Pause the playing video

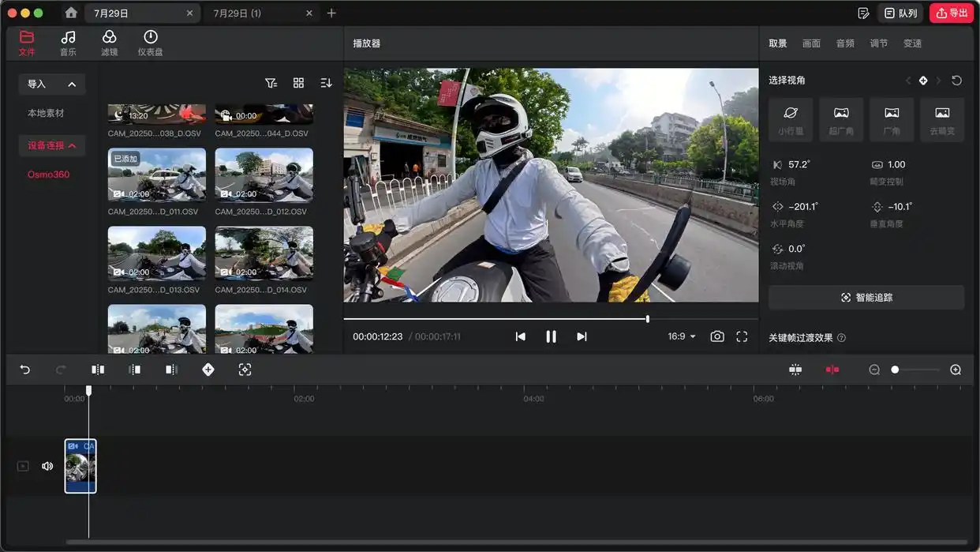tap(551, 336)
